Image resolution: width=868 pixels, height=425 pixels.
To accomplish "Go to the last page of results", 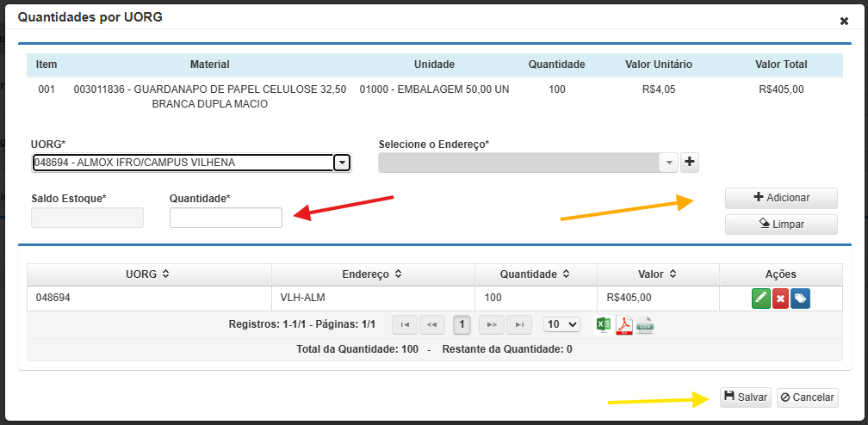I will [518, 324].
